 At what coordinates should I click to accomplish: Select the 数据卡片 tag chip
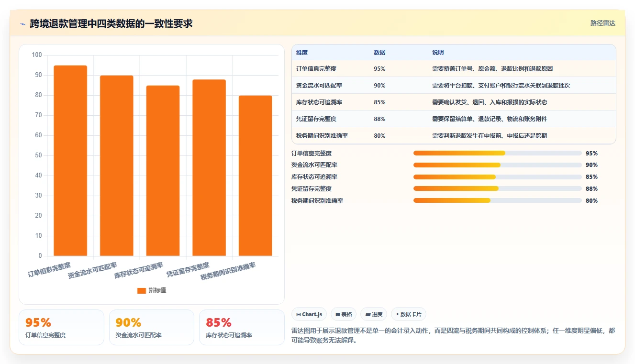tap(408, 314)
